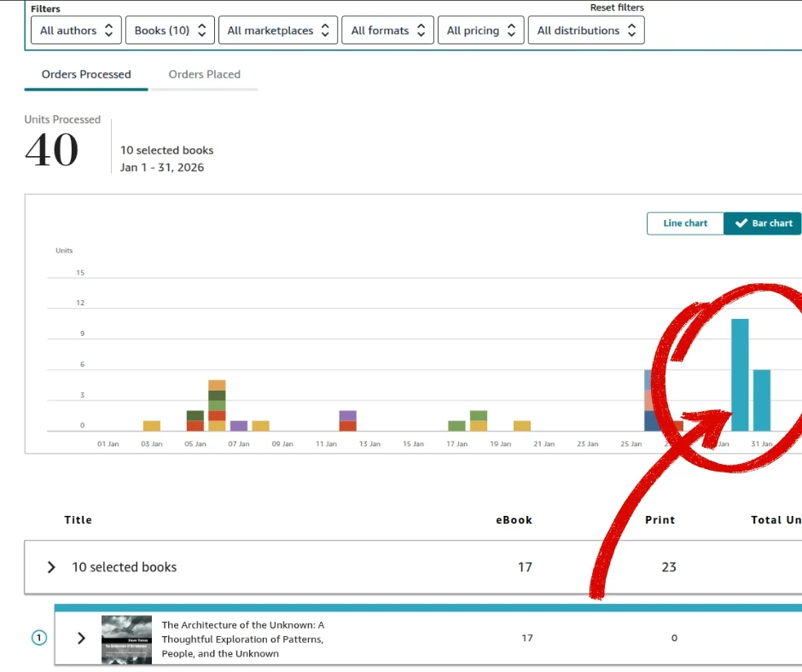The width and height of the screenshot is (802, 672).
Task: Select the Bar chart view toggle
Action: pyautogui.click(x=763, y=223)
